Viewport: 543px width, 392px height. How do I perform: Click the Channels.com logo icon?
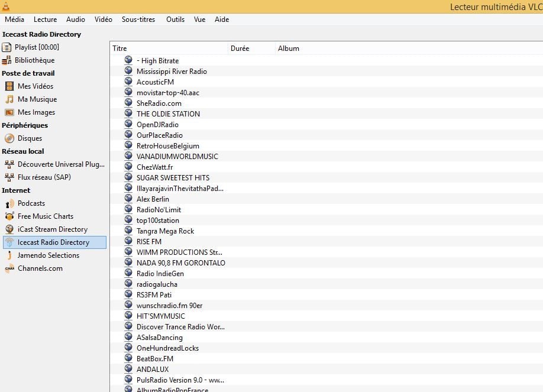click(9, 268)
